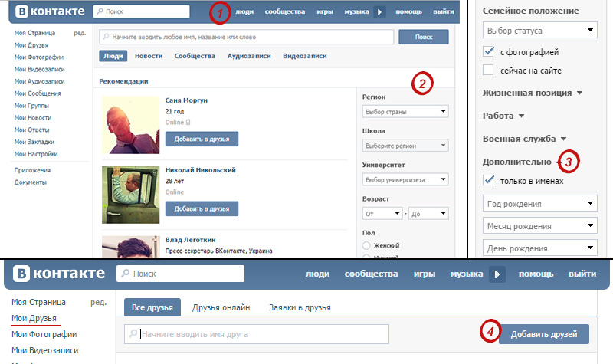Image resolution: width=613 pixels, height=364 pixels.
Task: Click the music play arrow in top header
Action: (379, 11)
